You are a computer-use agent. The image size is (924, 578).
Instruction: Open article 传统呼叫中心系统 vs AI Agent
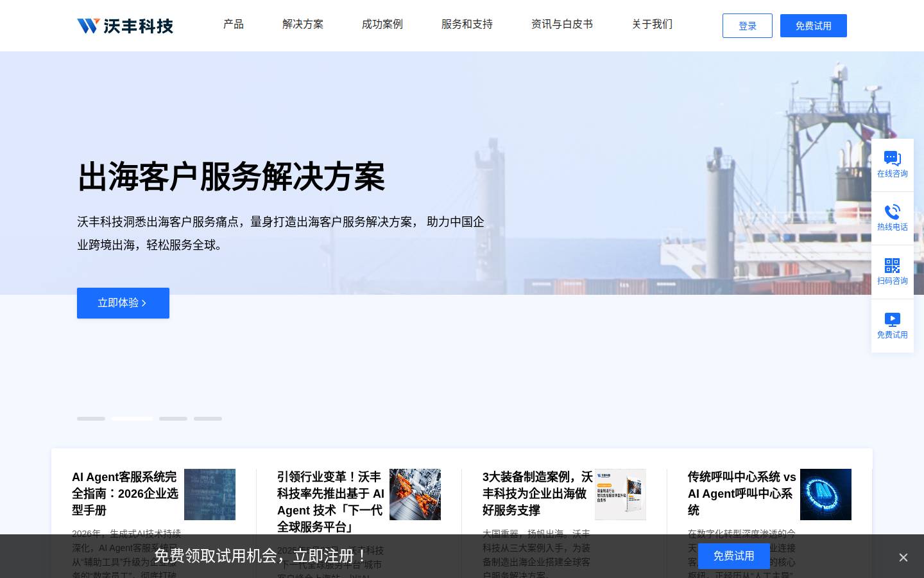click(x=742, y=493)
